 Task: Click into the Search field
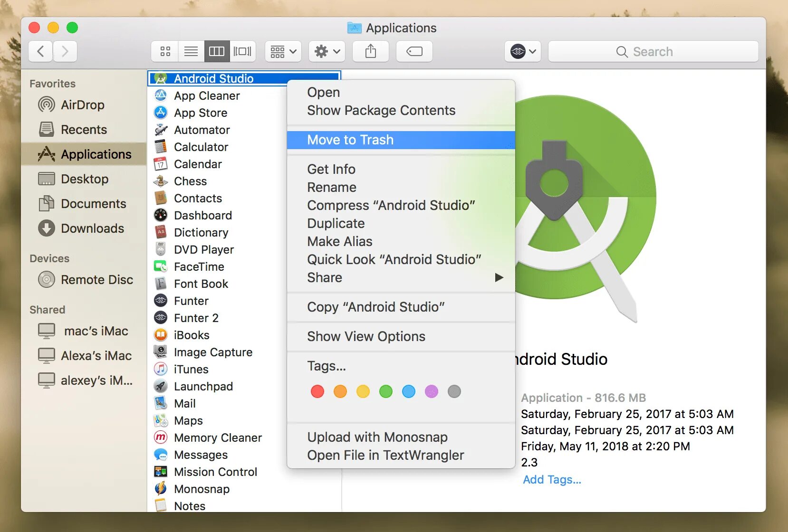tap(653, 51)
